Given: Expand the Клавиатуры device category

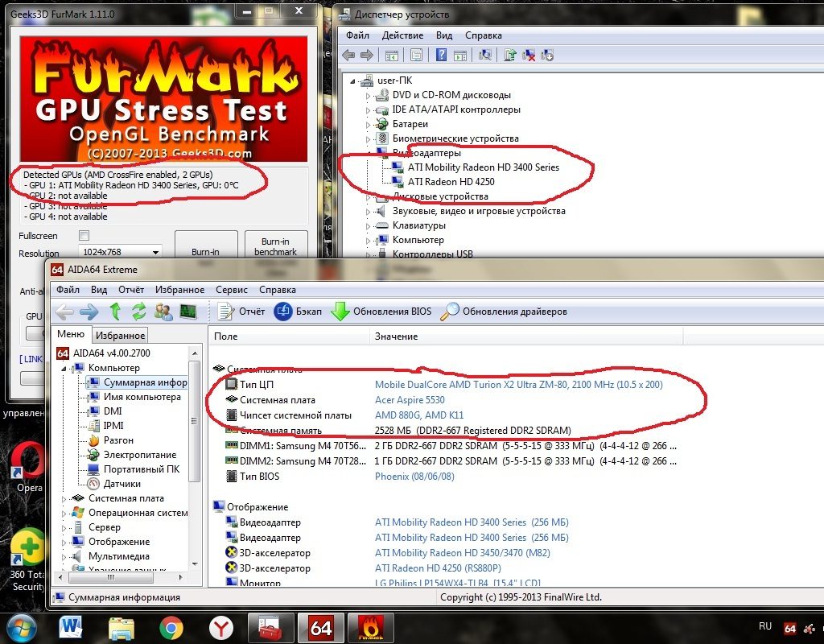Looking at the screenshot, I should coord(369,225).
